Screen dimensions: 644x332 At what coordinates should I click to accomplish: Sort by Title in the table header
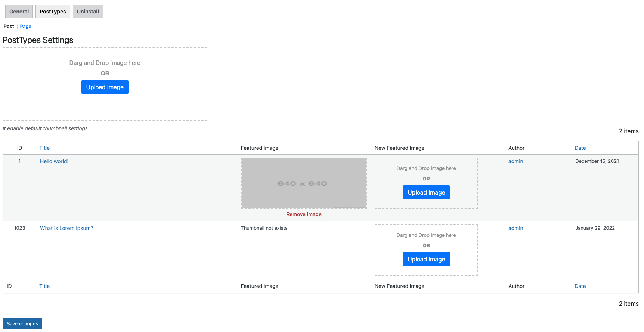(x=44, y=148)
